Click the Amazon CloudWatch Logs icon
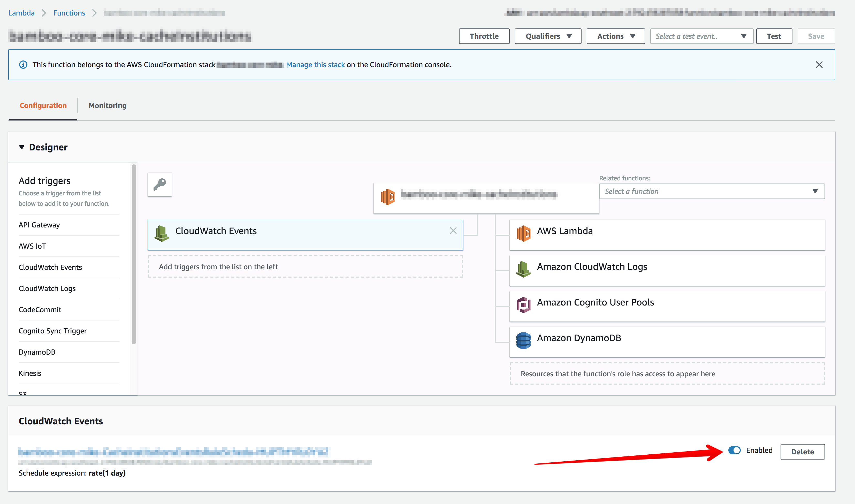The width and height of the screenshot is (855, 504). pos(523,269)
